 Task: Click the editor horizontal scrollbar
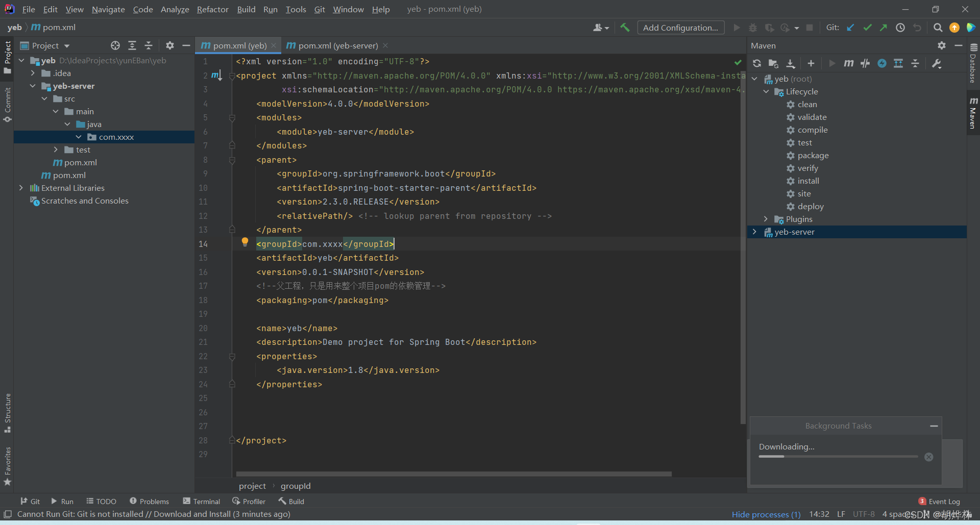[454, 474]
